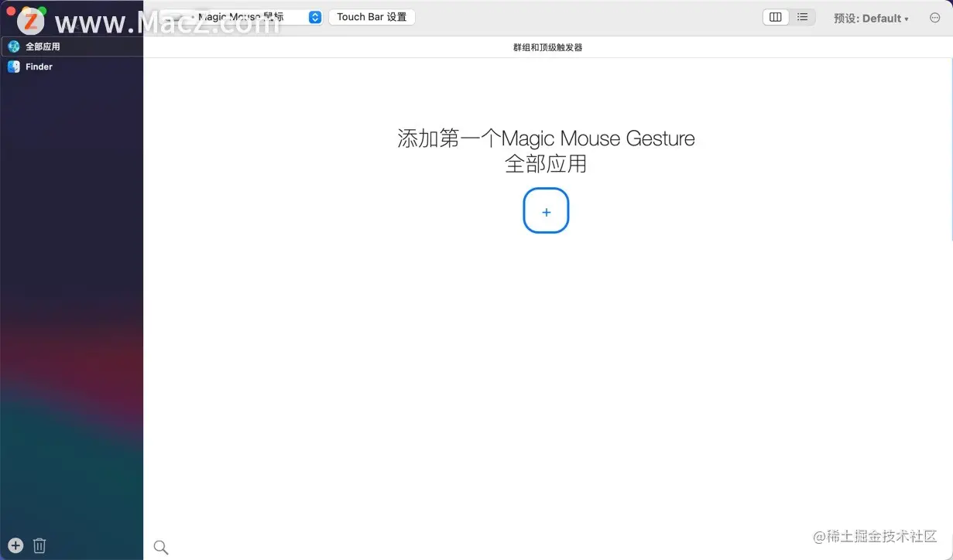Screen dimensions: 953x560
Task: Delete selected app with trash icon
Action: (39, 545)
